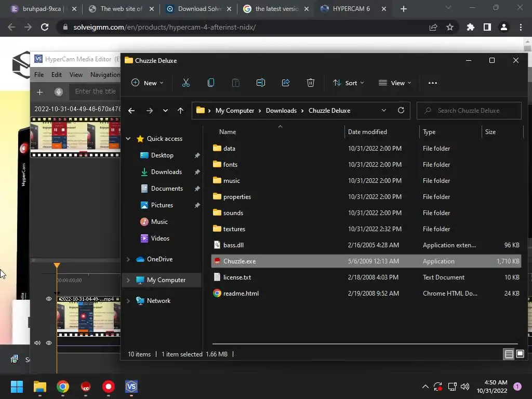Open Chrome side panel icon
This screenshot has width=532, height=399.
(487, 27)
